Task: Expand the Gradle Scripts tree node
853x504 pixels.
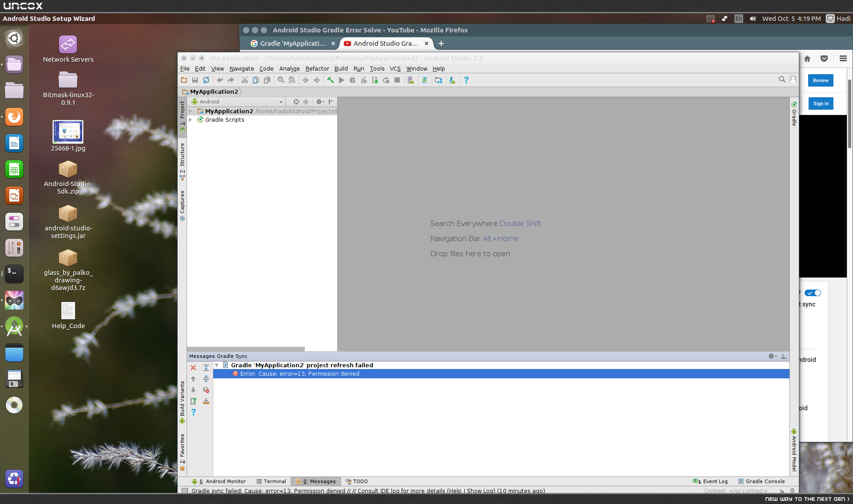Action: coord(191,120)
